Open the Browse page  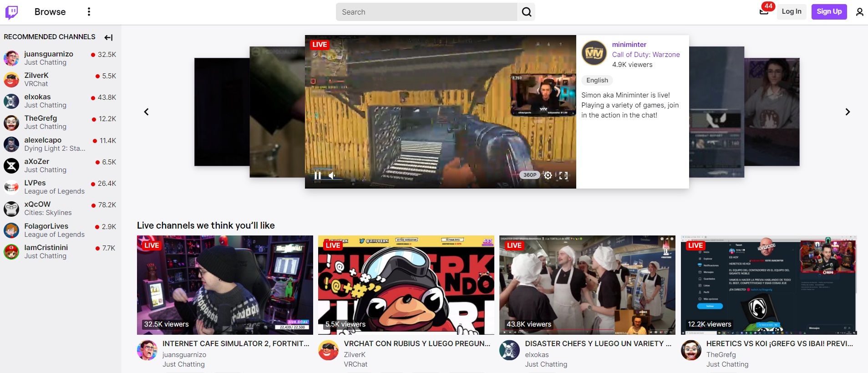pos(50,12)
